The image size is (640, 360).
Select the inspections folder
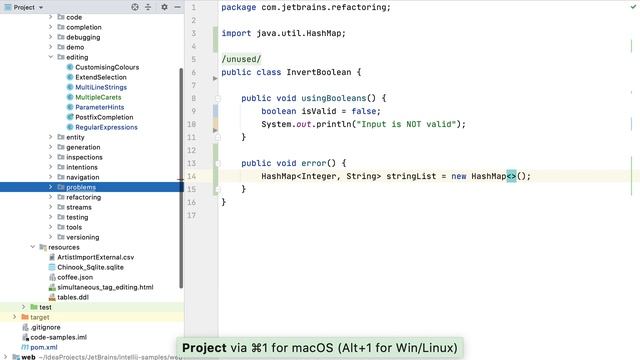[84, 157]
